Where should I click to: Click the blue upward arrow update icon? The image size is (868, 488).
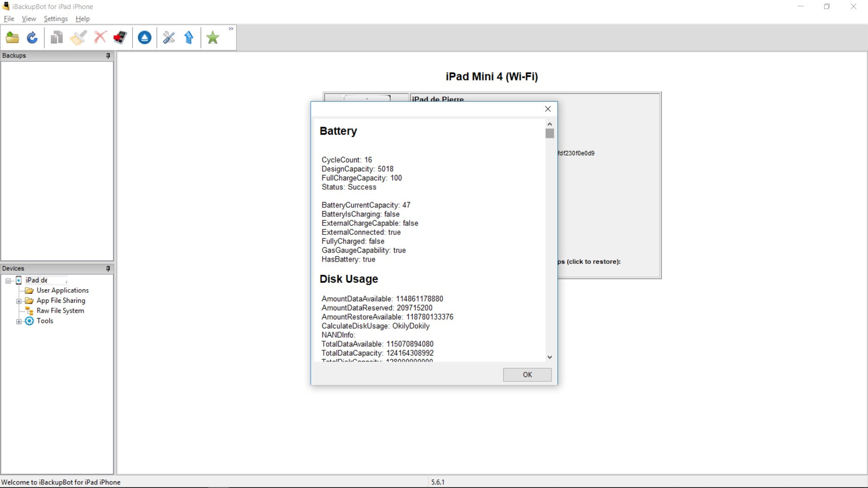(189, 38)
